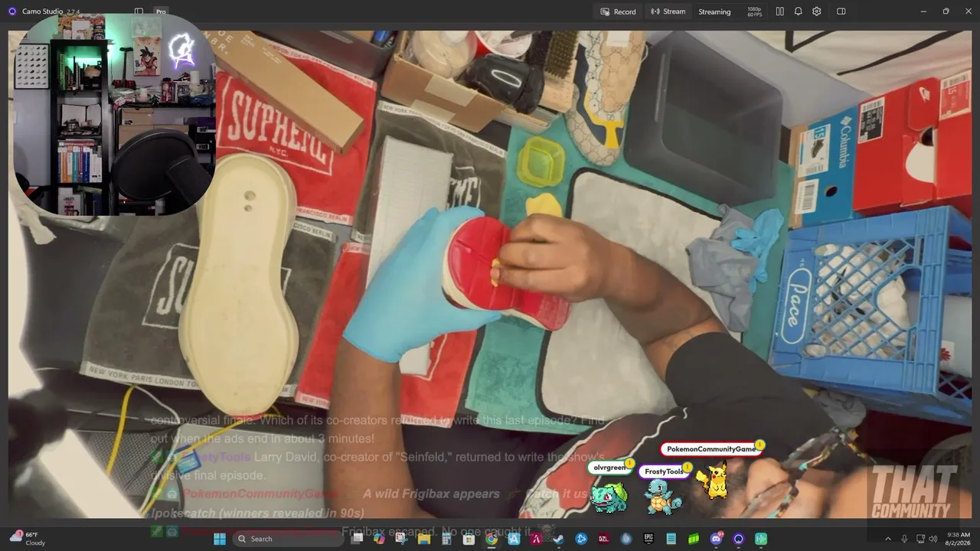
Task: Click the microphone tray icon
Action: (x=904, y=539)
